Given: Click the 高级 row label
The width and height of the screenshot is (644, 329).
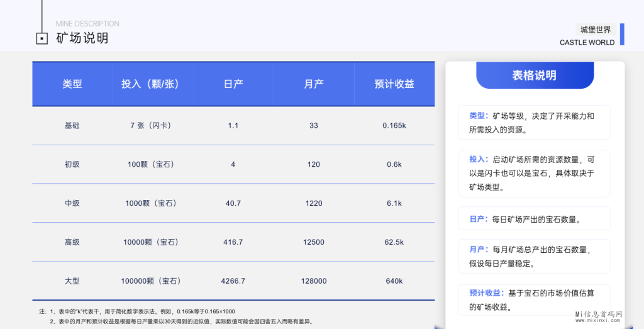Looking at the screenshot, I should click(x=72, y=242).
